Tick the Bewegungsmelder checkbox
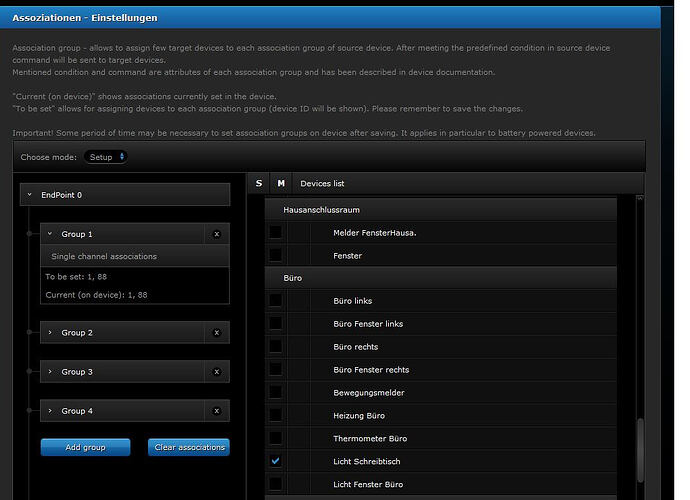This screenshot has width=690, height=500. 275,392
